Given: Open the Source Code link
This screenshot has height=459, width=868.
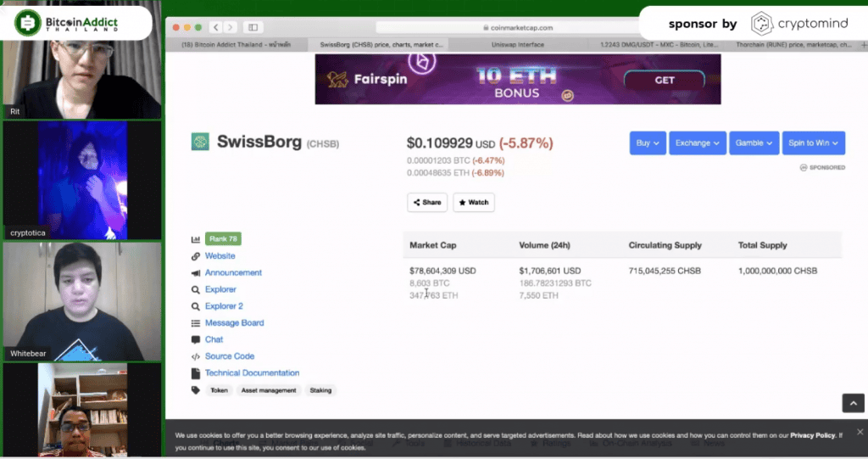Looking at the screenshot, I should tap(229, 355).
